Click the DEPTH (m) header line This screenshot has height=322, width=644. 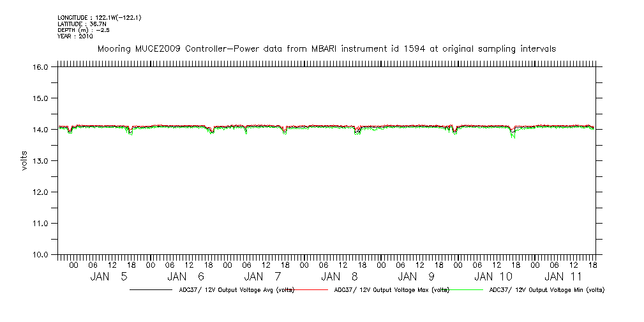click(x=84, y=30)
